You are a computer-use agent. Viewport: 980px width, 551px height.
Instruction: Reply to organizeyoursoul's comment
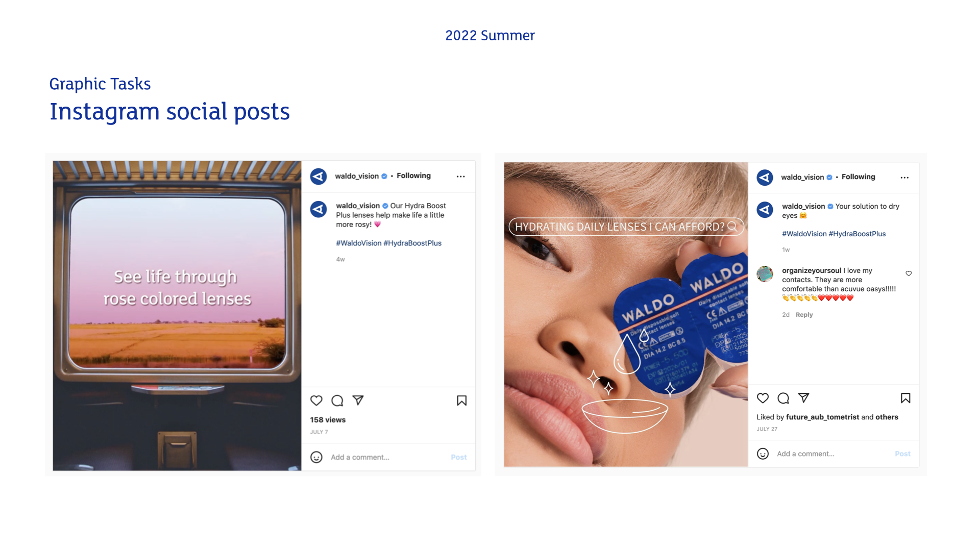click(x=804, y=315)
